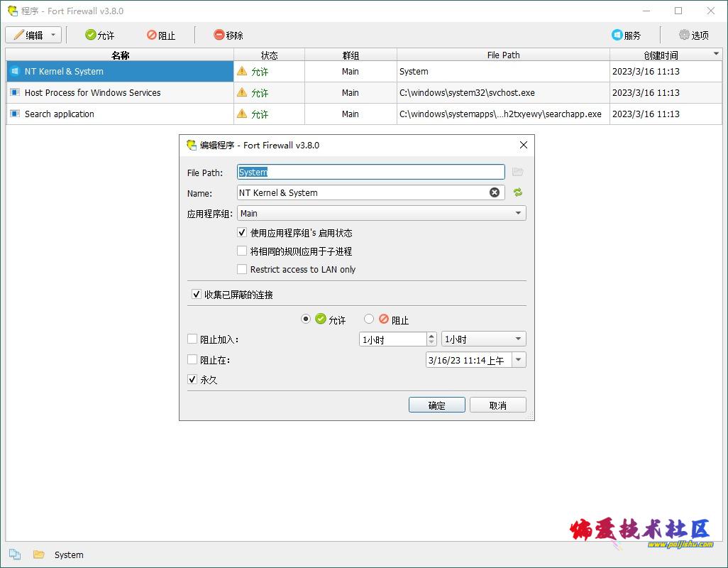This screenshot has width=728, height=568.
Task: Enable 将相同的规则应用于子进程 checkbox
Action: click(242, 251)
